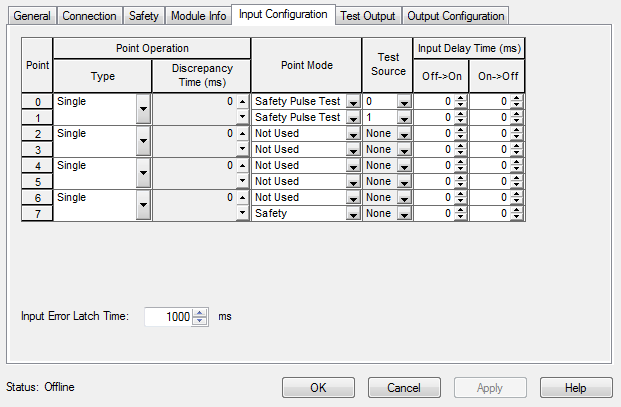The image size is (621, 407).
Task: Open the Test Output tab
Action: click(x=367, y=16)
